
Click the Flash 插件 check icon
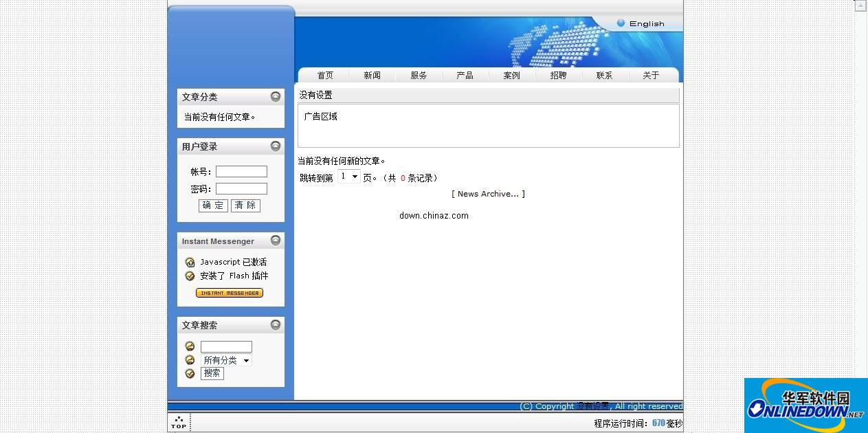coord(190,276)
